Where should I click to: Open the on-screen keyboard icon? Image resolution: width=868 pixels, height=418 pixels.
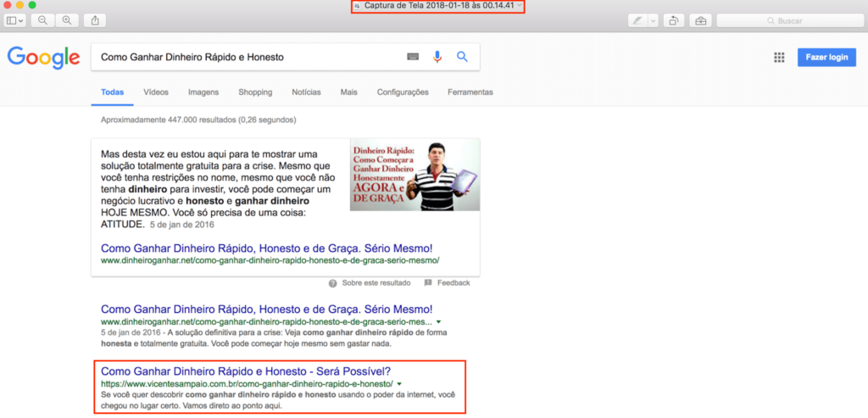413,57
